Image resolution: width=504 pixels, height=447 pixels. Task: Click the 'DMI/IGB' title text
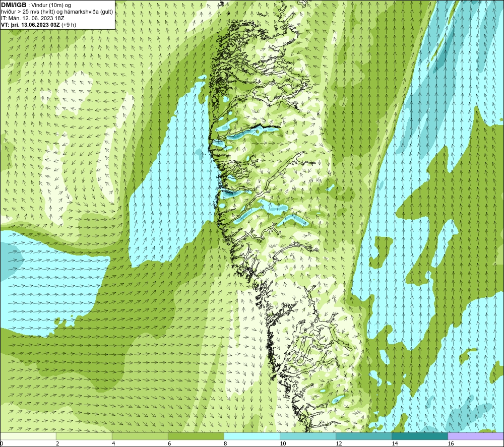[x=14, y=5]
